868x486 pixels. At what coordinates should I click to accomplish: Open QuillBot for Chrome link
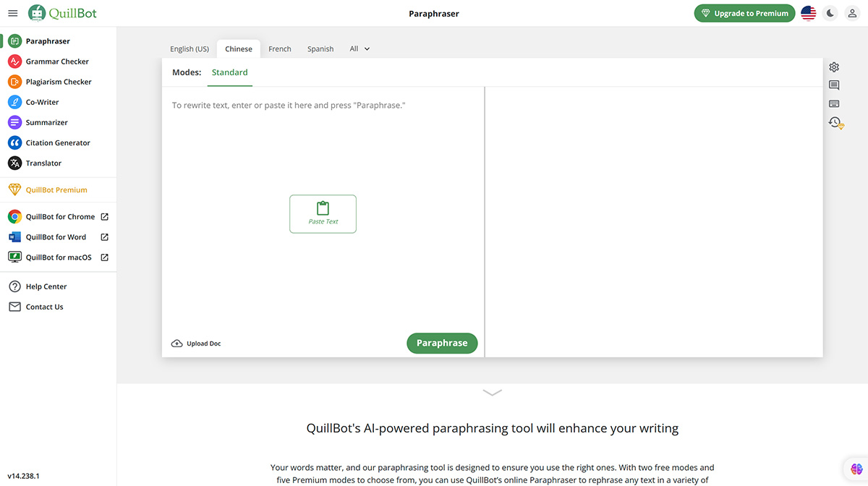60,216
